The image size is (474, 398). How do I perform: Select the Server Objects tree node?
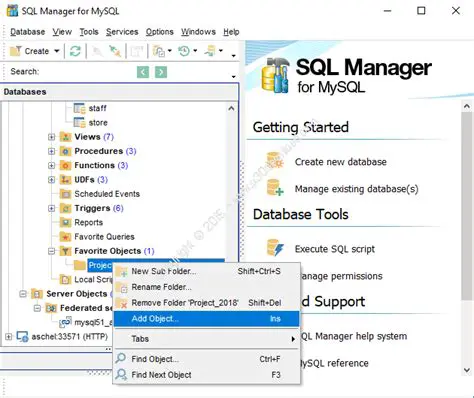tap(77, 294)
